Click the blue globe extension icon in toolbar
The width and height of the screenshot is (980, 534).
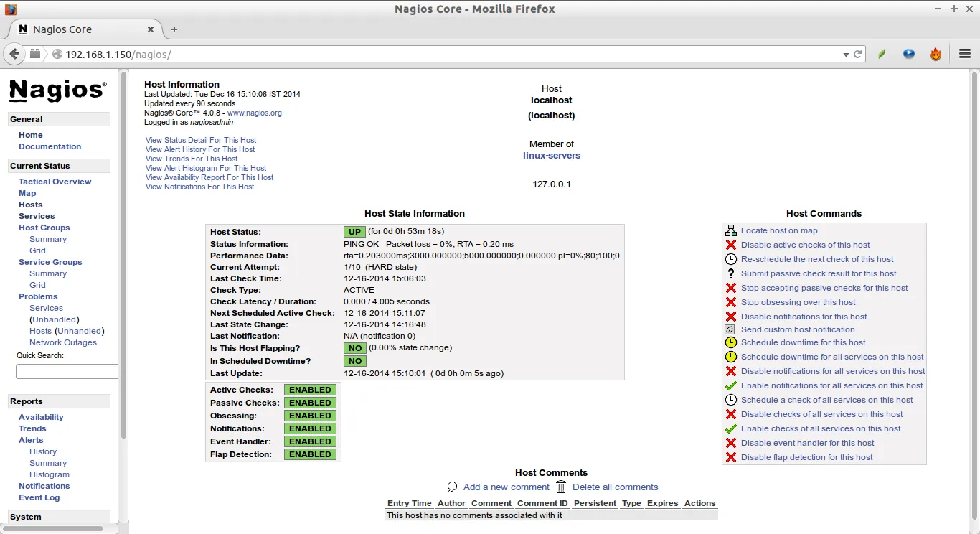(909, 54)
